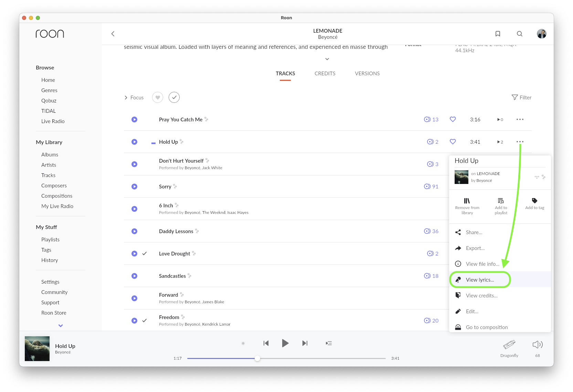The height and width of the screenshot is (392, 573).
Task: Play the track Daddy Lessons
Action: click(x=135, y=231)
